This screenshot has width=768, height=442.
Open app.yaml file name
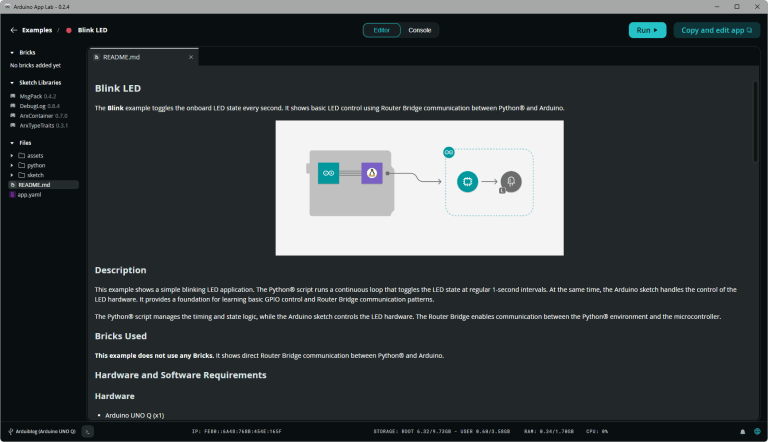point(29,195)
